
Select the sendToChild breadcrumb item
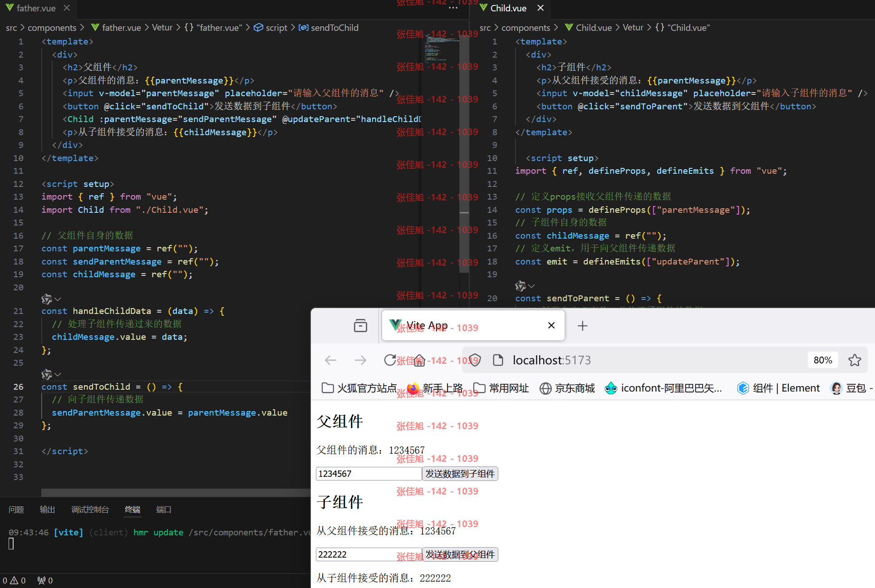334,28
